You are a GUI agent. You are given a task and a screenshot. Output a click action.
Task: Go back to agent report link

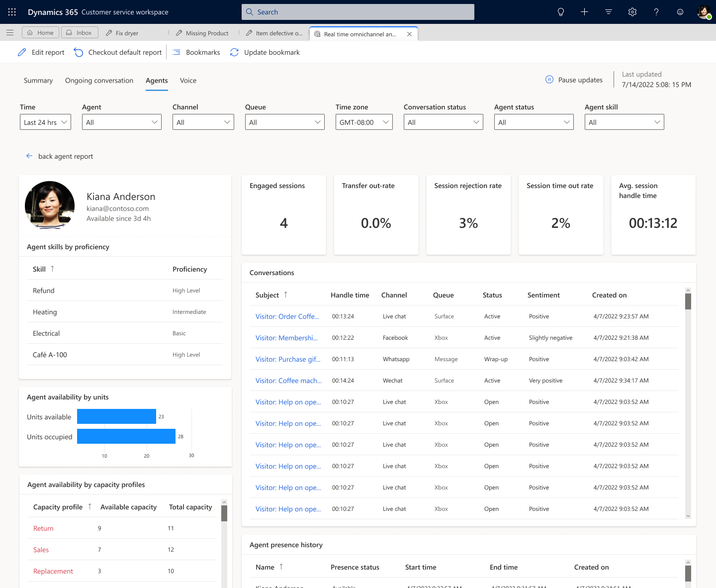tap(60, 156)
